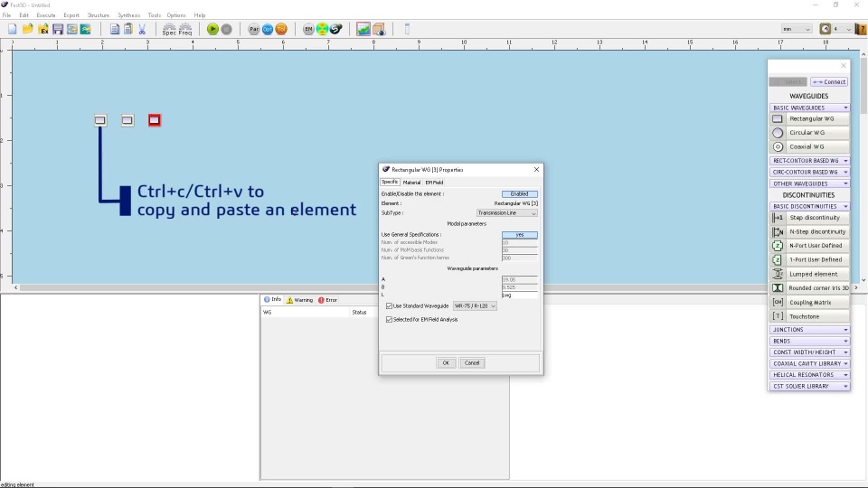Open the Execute menu
The height and width of the screenshot is (488, 868).
point(46,15)
